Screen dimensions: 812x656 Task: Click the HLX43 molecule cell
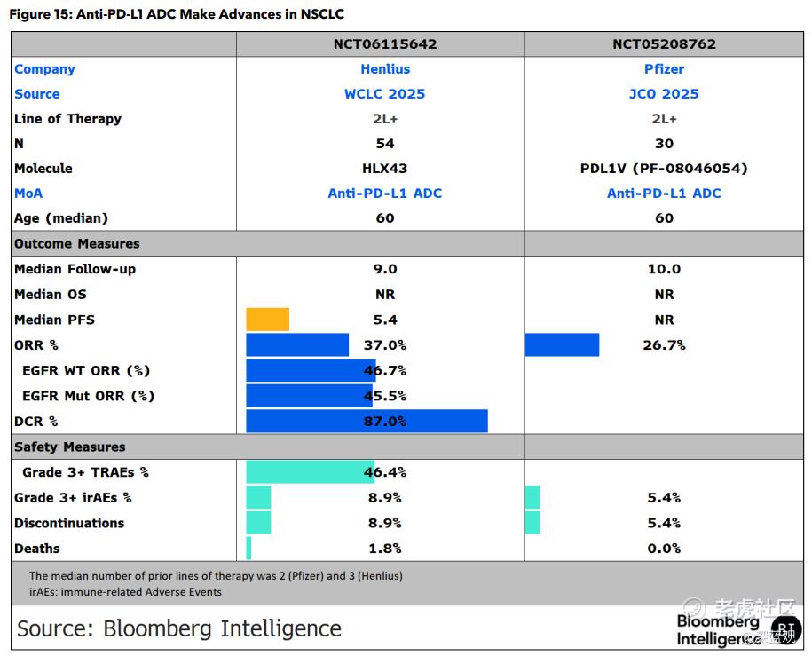[x=385, y=169]
